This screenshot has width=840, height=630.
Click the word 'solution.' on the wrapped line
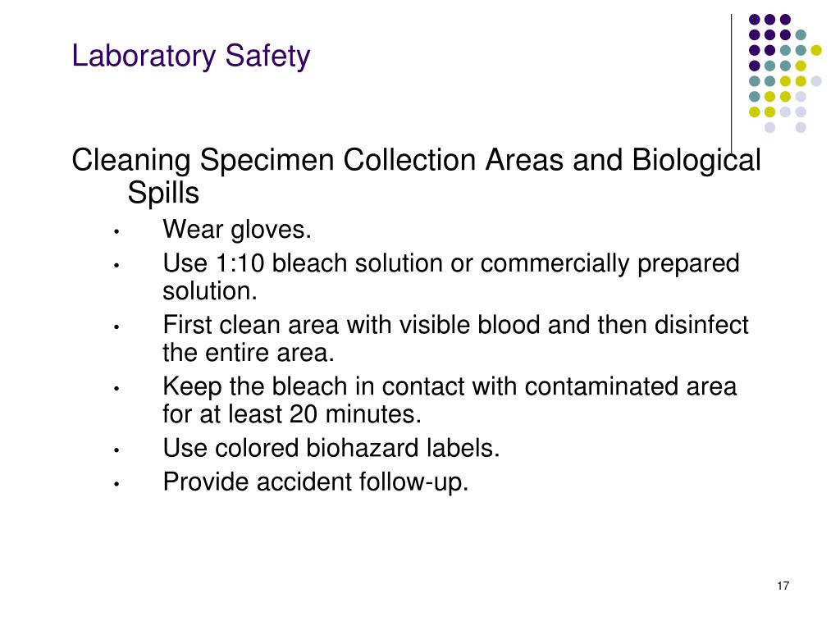tap(210, 291)
